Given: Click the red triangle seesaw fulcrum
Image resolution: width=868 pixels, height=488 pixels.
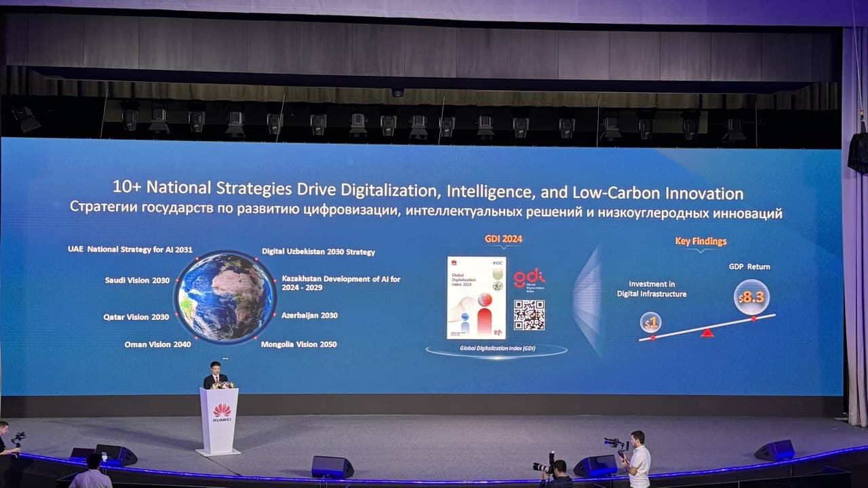Looking at the screenshot, I should [x=707, y=332].
